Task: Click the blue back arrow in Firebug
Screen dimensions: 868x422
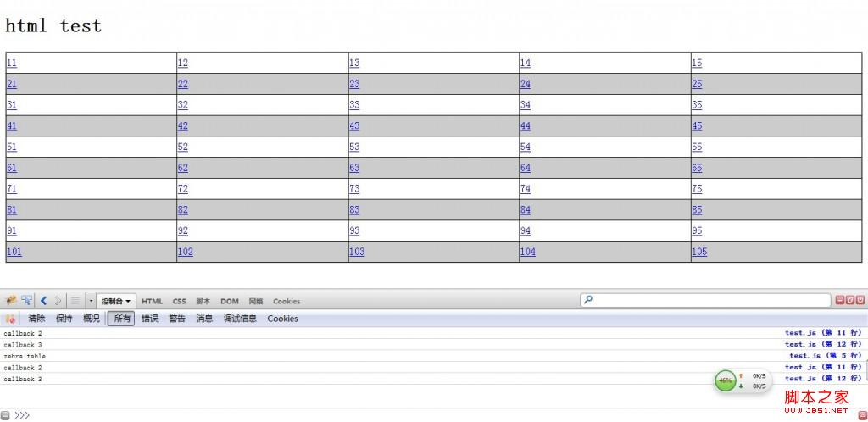Action: pyautogui.click(x=43, y=301)
